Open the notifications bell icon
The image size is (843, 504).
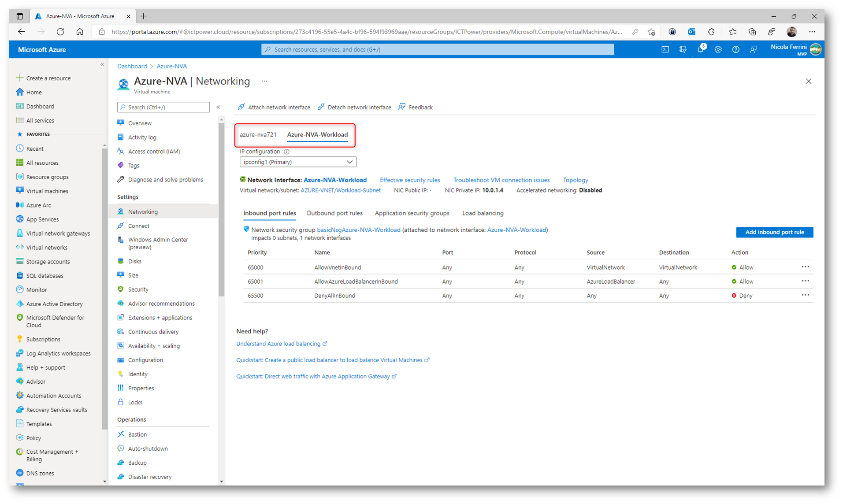[x=700, y=50]
